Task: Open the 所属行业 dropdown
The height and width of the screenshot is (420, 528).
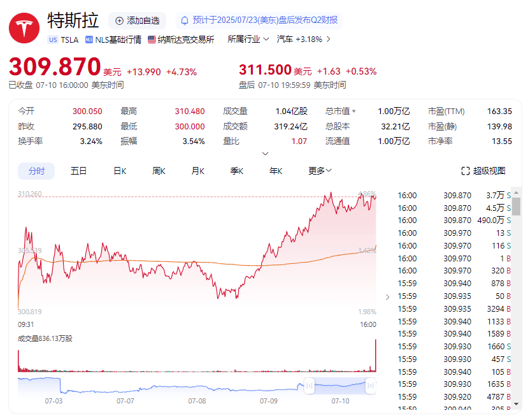Action: coord(247,40)
